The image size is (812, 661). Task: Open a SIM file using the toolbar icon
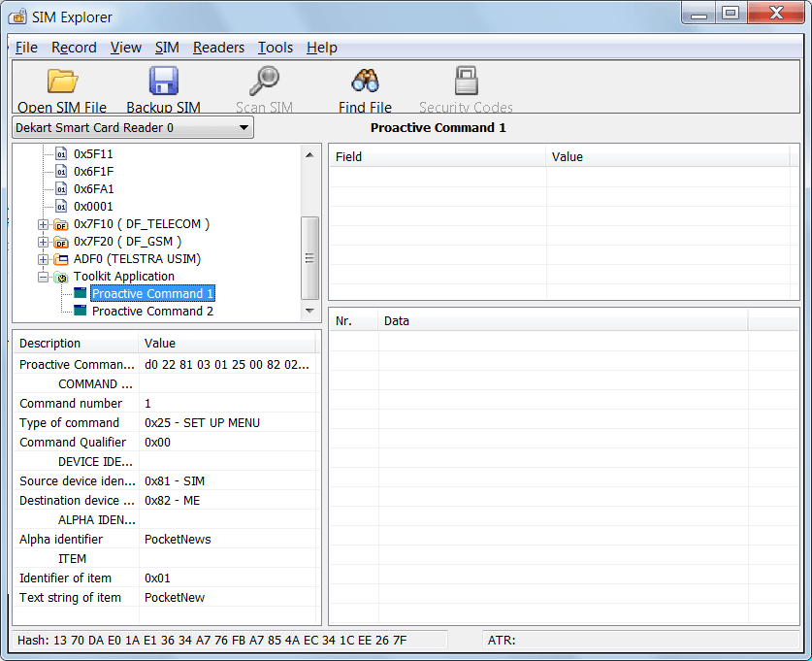click(61, 82)
